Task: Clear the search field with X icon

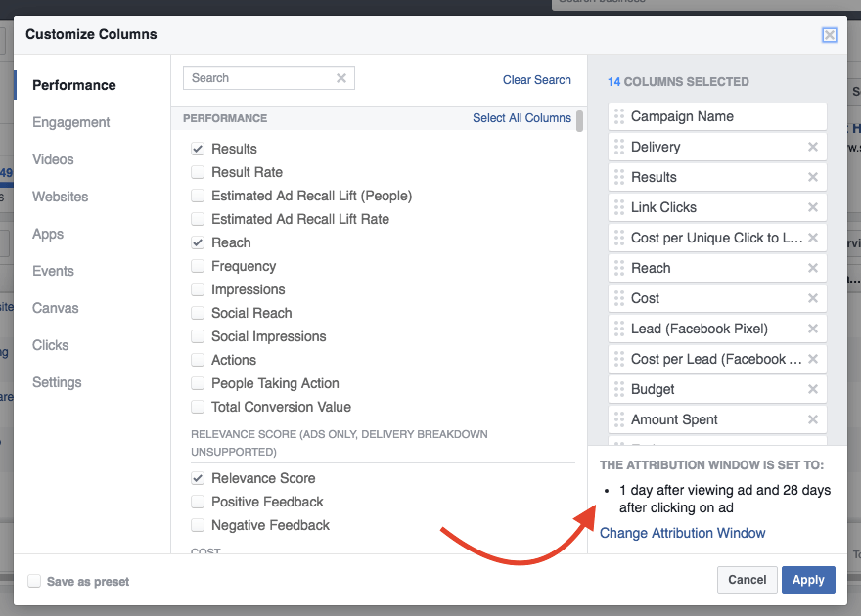Action: coord(341,78)
